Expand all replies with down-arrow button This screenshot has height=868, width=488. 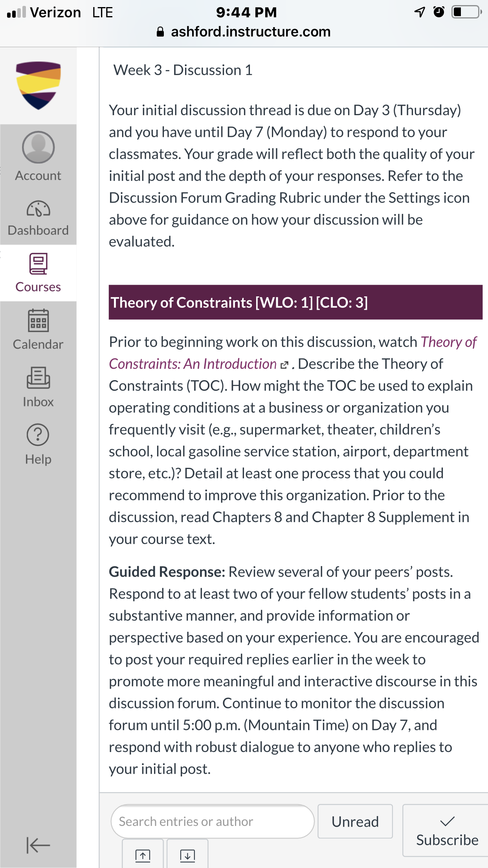[187, 855]
